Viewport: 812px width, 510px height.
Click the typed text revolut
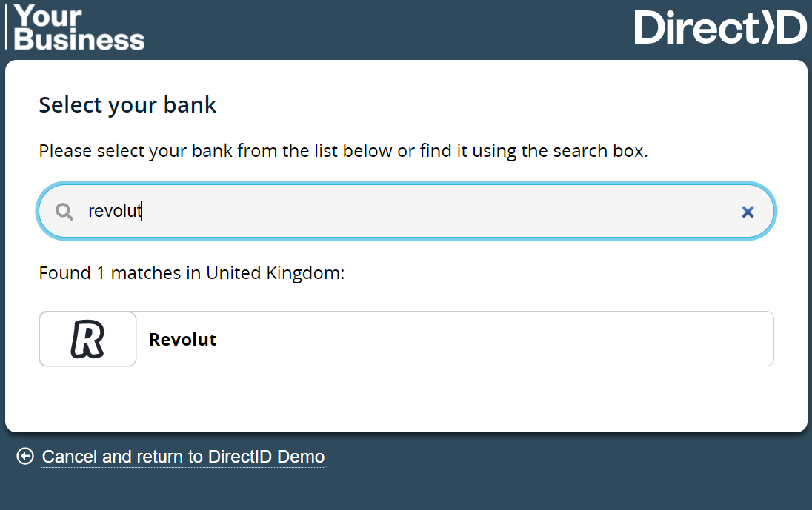pos(114,211)
